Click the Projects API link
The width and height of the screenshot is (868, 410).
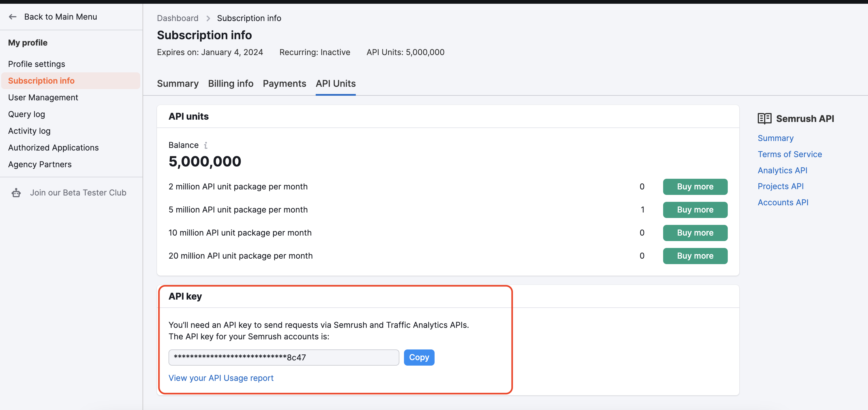[x=782, y=186]
